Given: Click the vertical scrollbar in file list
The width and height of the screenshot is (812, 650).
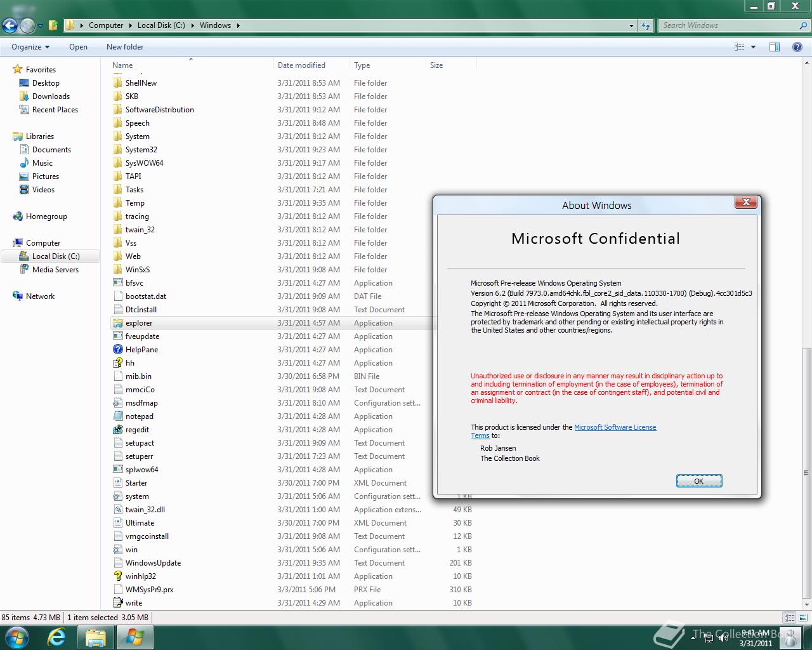Looking at the screenshot, I should coord(806,473).
